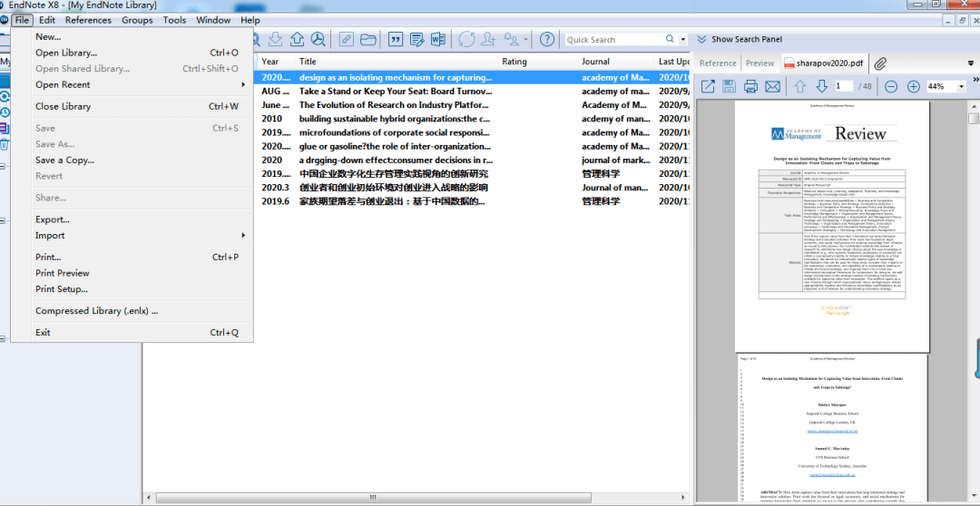Open the 44% PDF zoom dropdown
The height and width of the screenshot is (506, 980).
coord(961,87)
